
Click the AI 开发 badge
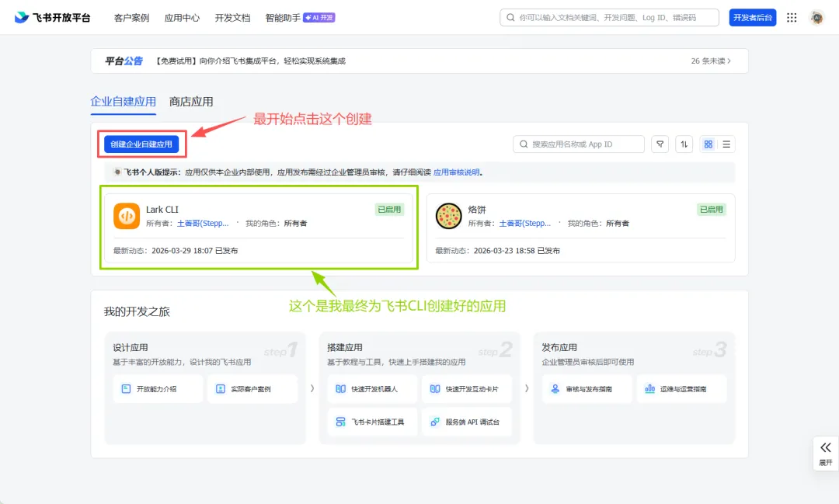(x=319, y=18)
